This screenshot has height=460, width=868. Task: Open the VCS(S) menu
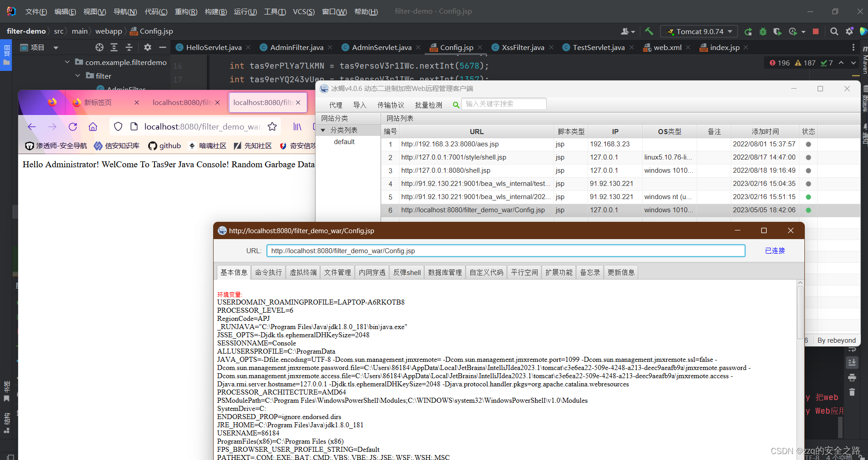click(304, 11)
